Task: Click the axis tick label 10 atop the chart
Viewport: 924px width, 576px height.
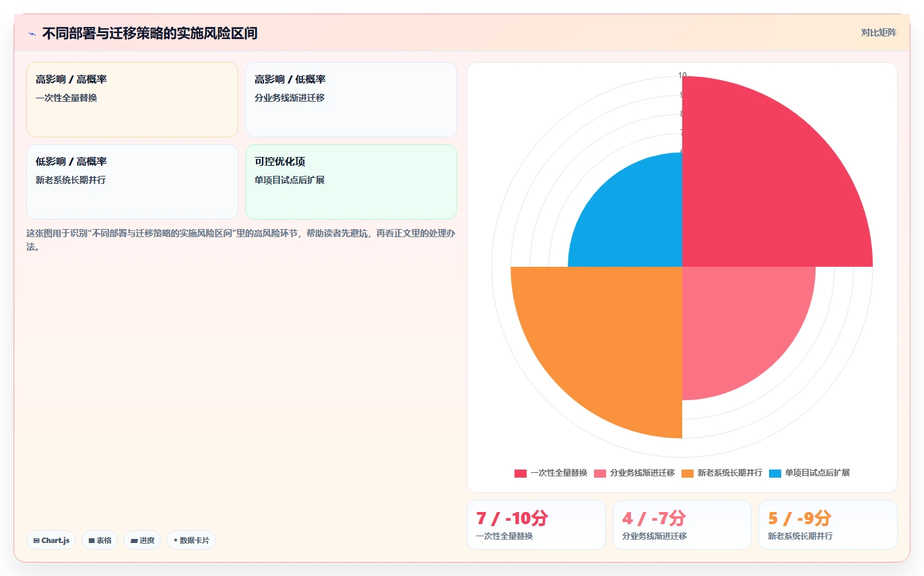Action: tap(682, 75)
